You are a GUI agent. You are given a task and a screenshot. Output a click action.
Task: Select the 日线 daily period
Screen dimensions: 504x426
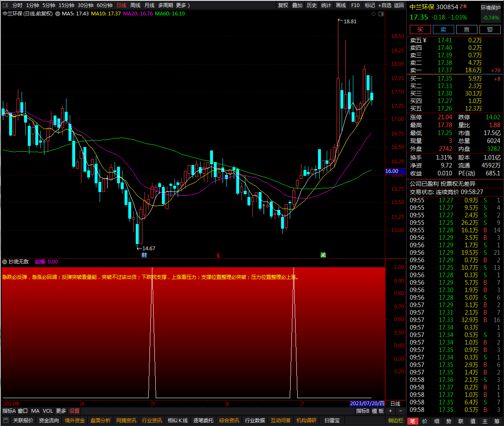[x=121, y=5]
